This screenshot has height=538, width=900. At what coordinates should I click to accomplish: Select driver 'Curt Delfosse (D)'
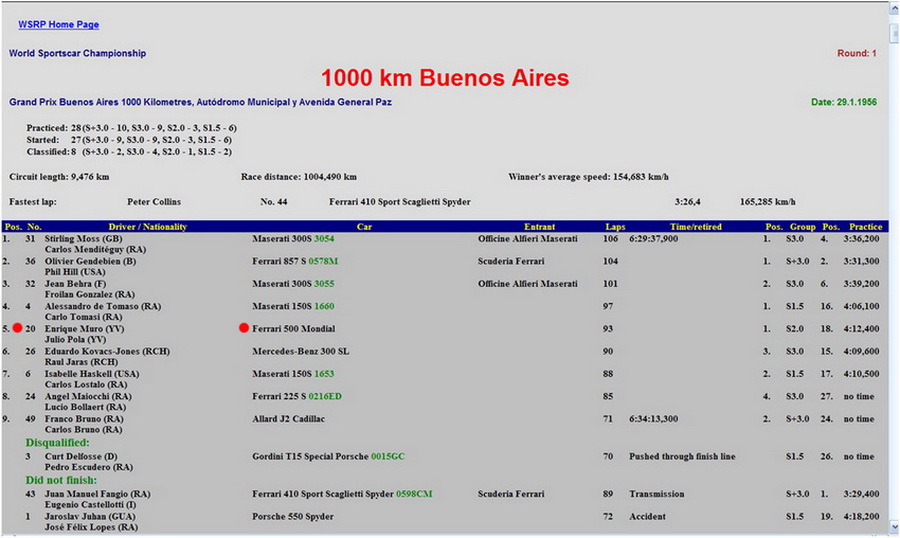(81, 456)
